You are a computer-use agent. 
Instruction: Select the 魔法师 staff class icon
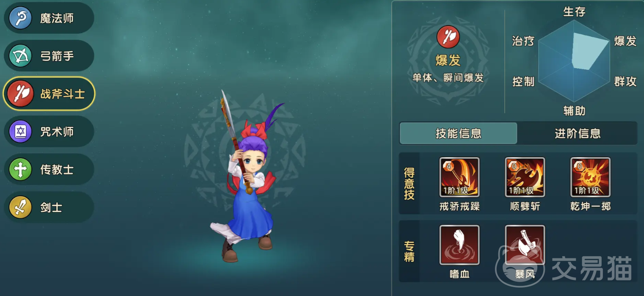[x=20, y=18]
